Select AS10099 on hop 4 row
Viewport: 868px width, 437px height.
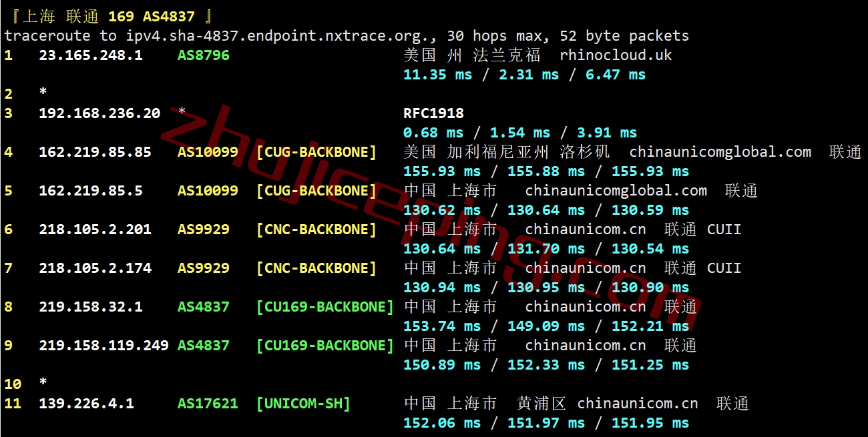208,152
